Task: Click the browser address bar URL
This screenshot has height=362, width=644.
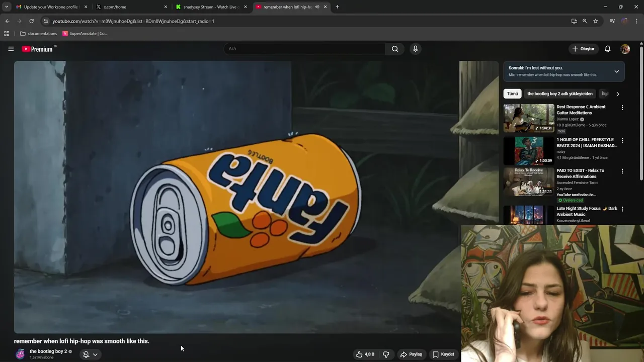Action: pos(133,21)
